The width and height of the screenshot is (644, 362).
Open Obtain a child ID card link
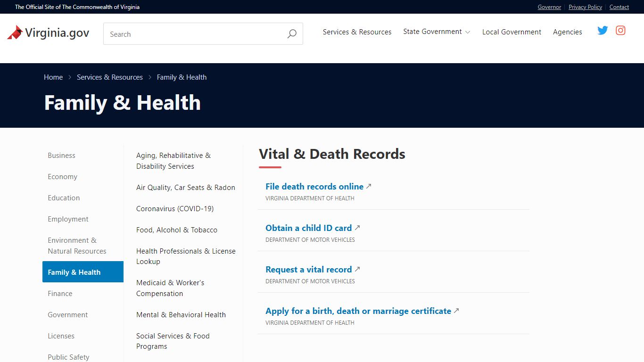tap(309, 228)
